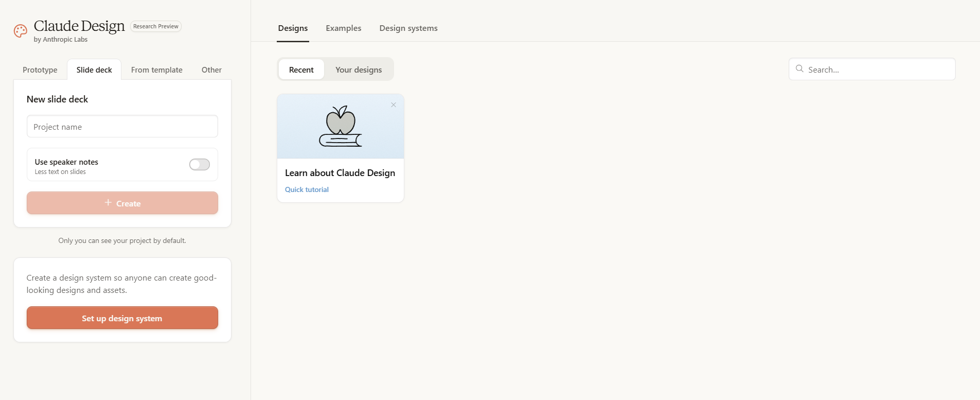The height and width of the screenshot is (400, 980).
Task: Click the Less text on slides caption
Action: tap(60, 172)
